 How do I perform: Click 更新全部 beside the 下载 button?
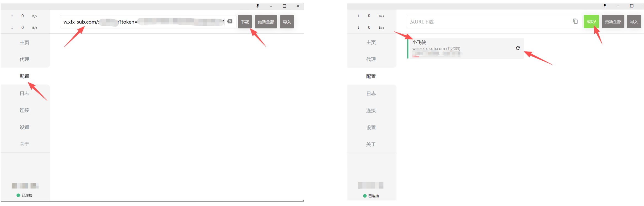click(266, 22)
